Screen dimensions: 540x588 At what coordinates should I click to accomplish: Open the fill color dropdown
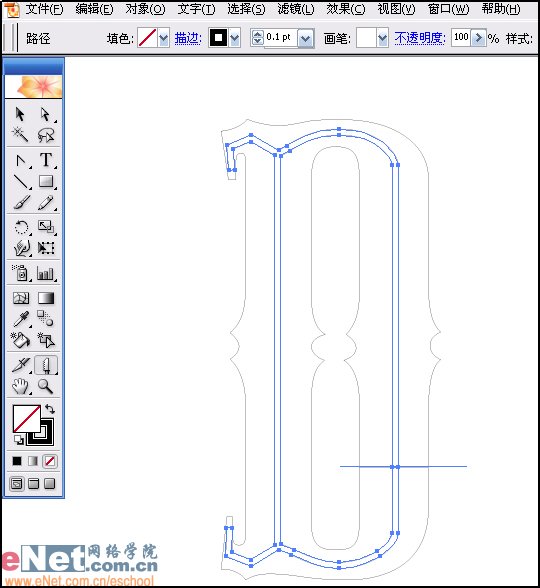click(164, 38)
